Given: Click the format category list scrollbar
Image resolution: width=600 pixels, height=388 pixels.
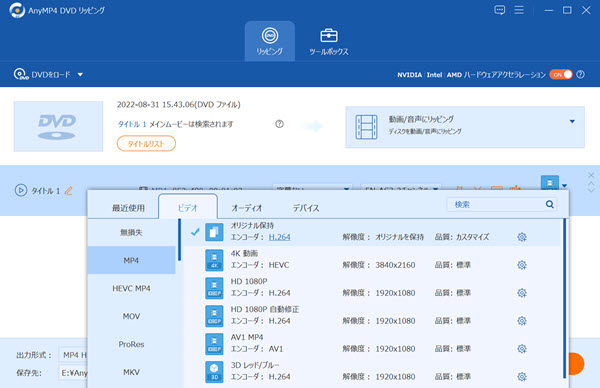Looking at the screenshot, I should pyautogui.click(x=179, y=240).
